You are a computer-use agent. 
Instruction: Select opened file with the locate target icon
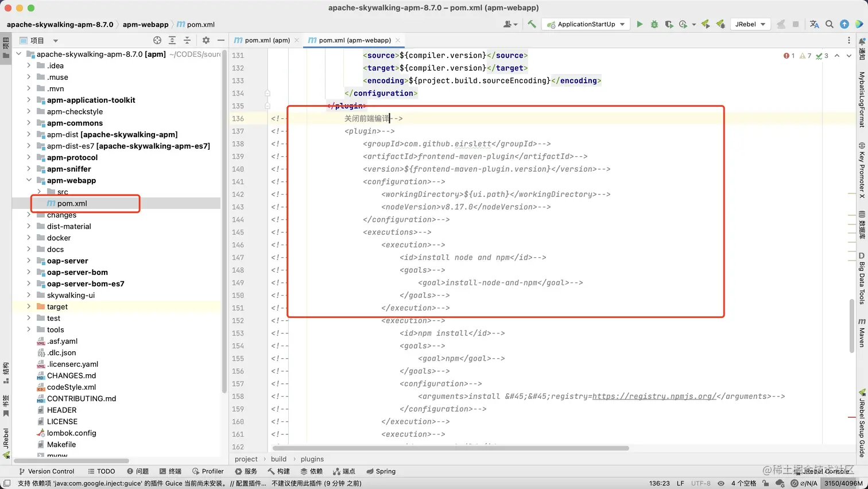click(157, 40)
